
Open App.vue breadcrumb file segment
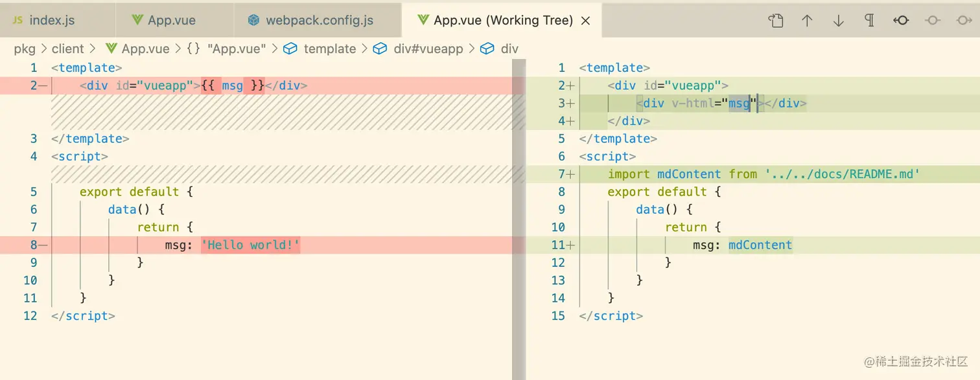(145, 49)
